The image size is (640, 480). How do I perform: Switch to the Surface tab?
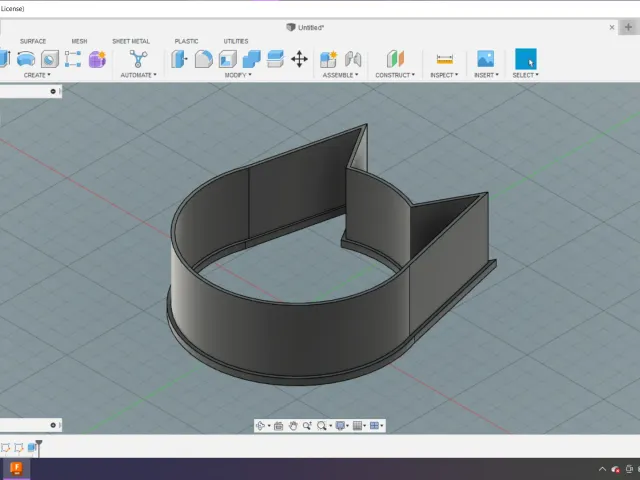33,41
